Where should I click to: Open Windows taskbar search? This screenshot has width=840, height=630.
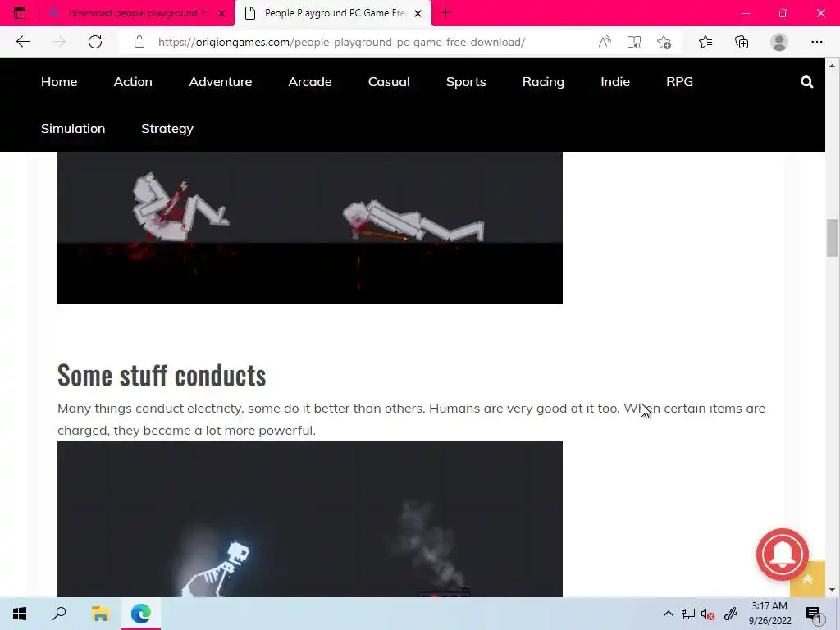pos(59,614)
